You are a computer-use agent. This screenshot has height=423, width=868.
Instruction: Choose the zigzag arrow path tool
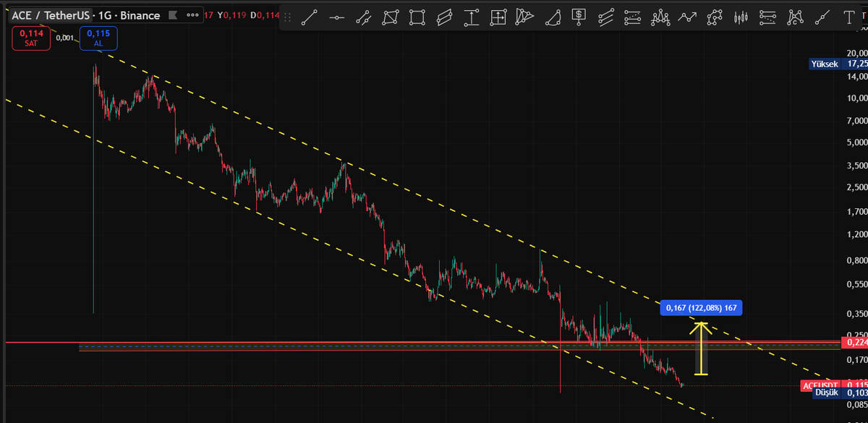[x=687, y=16]
